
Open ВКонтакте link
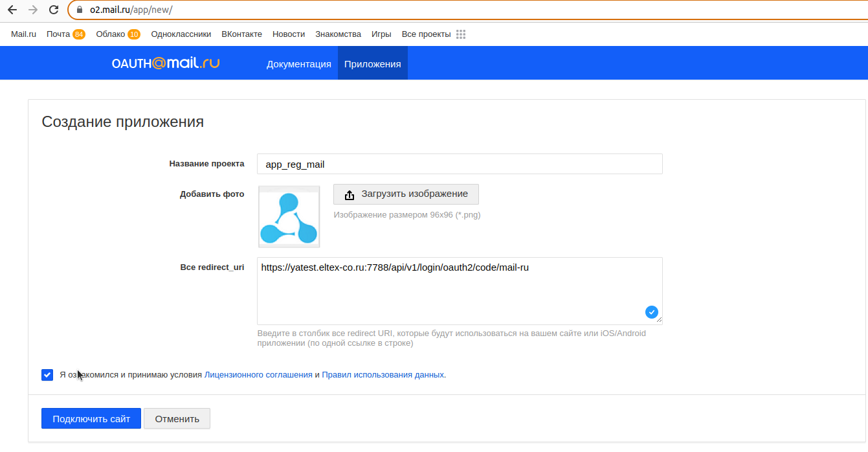tap(241, 34)
